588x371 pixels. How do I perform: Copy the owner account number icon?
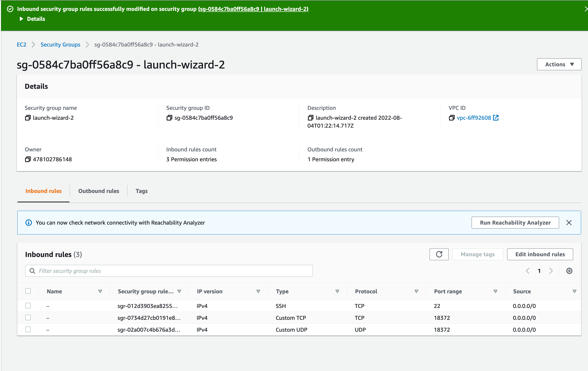28,159
